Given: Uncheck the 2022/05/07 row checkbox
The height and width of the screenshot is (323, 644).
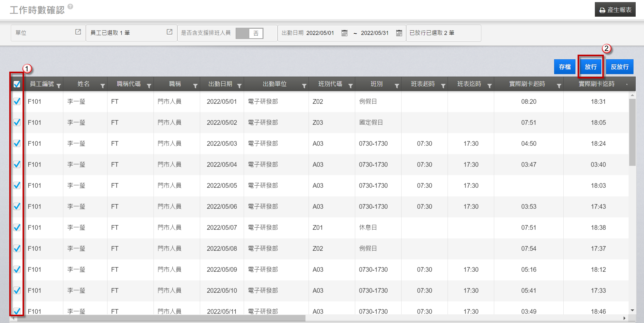Looking at the screenshot, I should (x=17, y=228).
